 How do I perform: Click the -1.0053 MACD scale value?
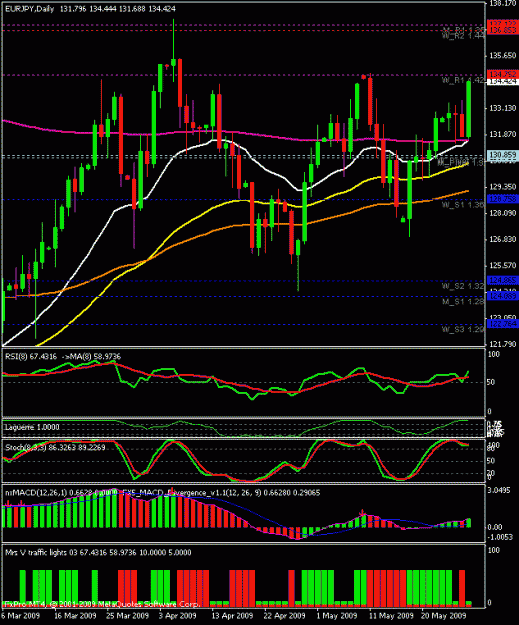click(x=500, y=537)
